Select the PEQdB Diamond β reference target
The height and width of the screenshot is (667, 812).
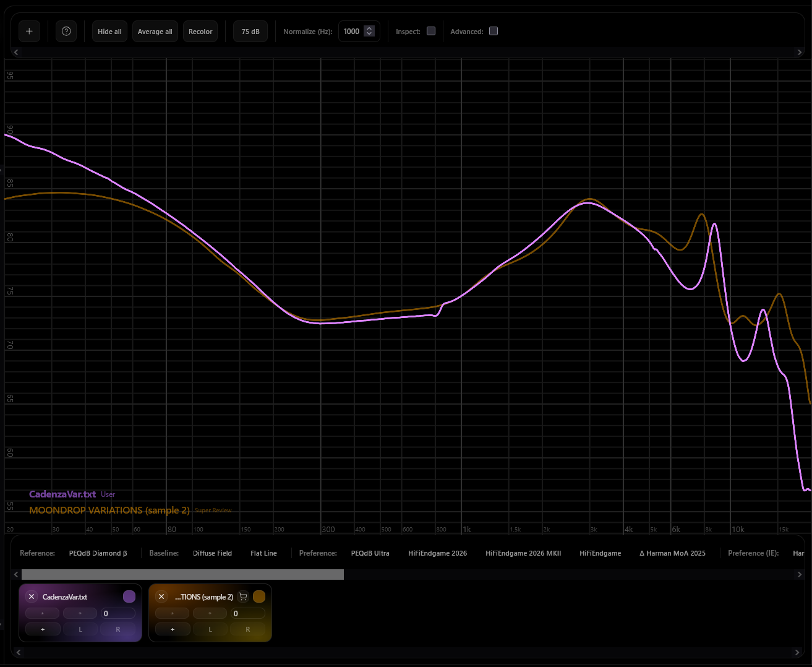(x=98, y=553)
